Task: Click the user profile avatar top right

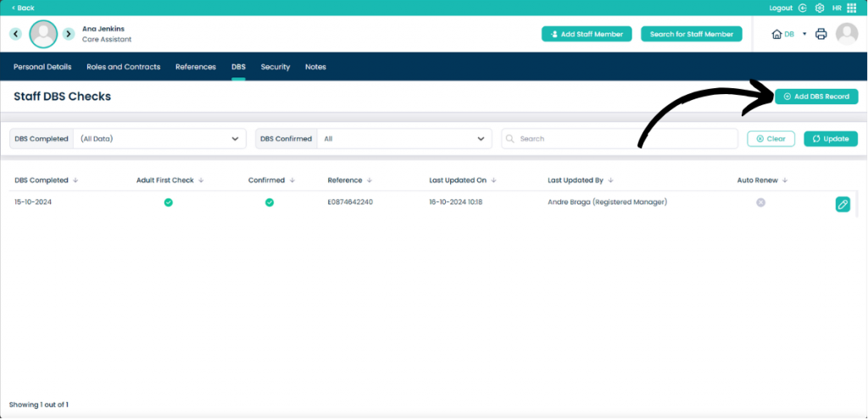Action: tap(847, 34)
